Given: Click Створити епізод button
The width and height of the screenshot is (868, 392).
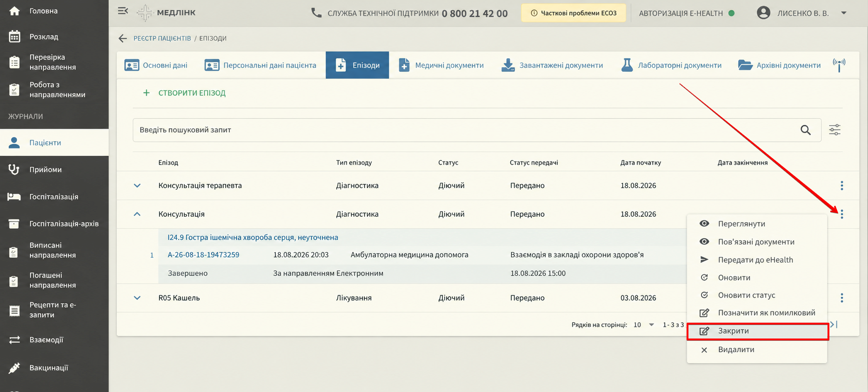Looking at the screenshot, I should [184, 93].
